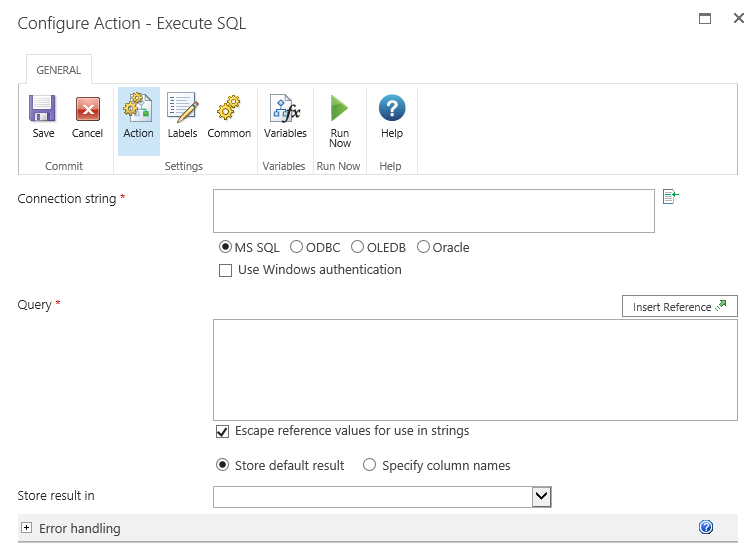Viewport: 753px width, 554px height.
Task: Switch to the GENERAL tab
Action: point(59,70)
